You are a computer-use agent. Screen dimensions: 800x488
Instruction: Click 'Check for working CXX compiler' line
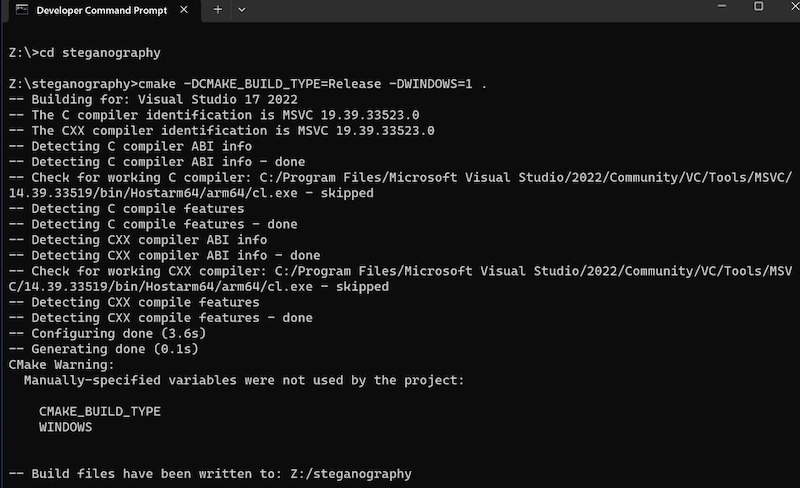coord(401,279)
